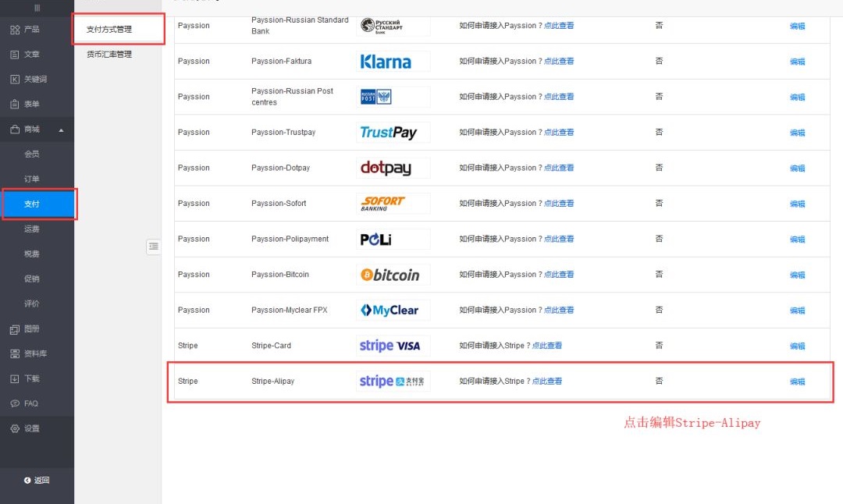
Task: Click 点此查看 link in Stripe-Card row
Action: [x=547, y=346]
